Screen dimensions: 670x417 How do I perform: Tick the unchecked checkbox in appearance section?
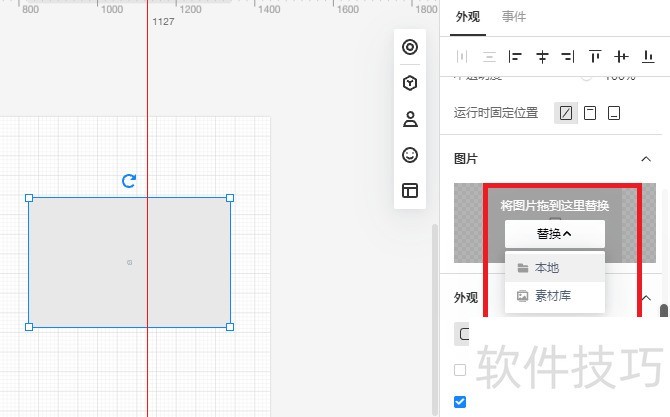tap(460, 370)
